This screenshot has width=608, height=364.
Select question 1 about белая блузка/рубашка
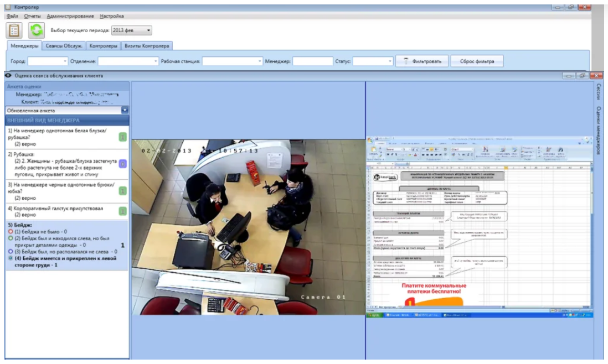coord(66,137)
